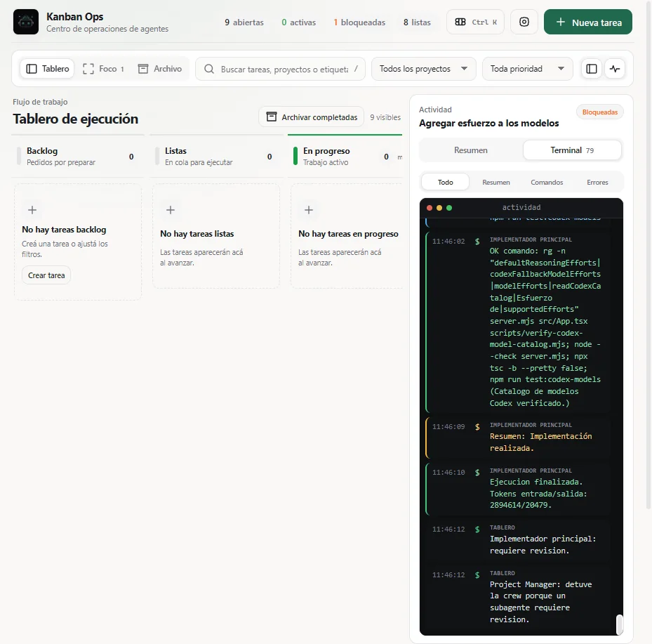Click the page vertical scrollbar

click(648, 254)
